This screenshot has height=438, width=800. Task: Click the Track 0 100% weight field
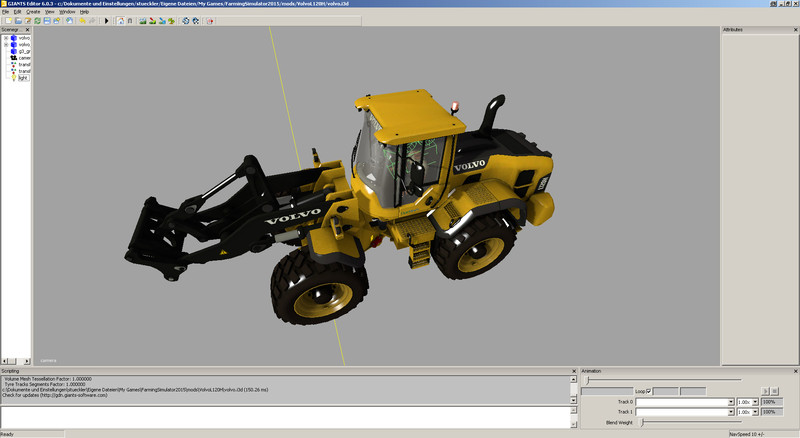tap(772, 402)
